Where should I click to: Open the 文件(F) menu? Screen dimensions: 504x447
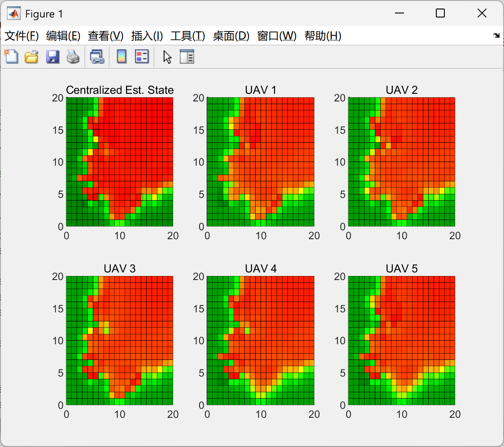point(22,36)
